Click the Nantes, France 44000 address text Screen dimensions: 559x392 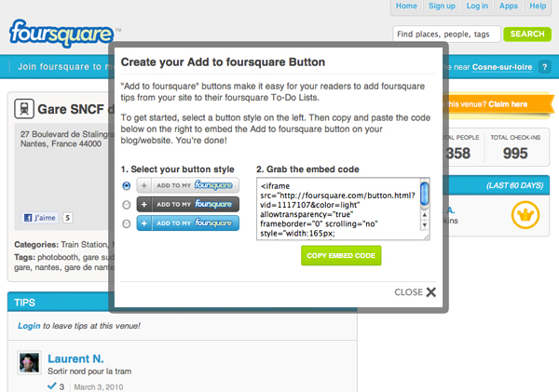(61, 143)
